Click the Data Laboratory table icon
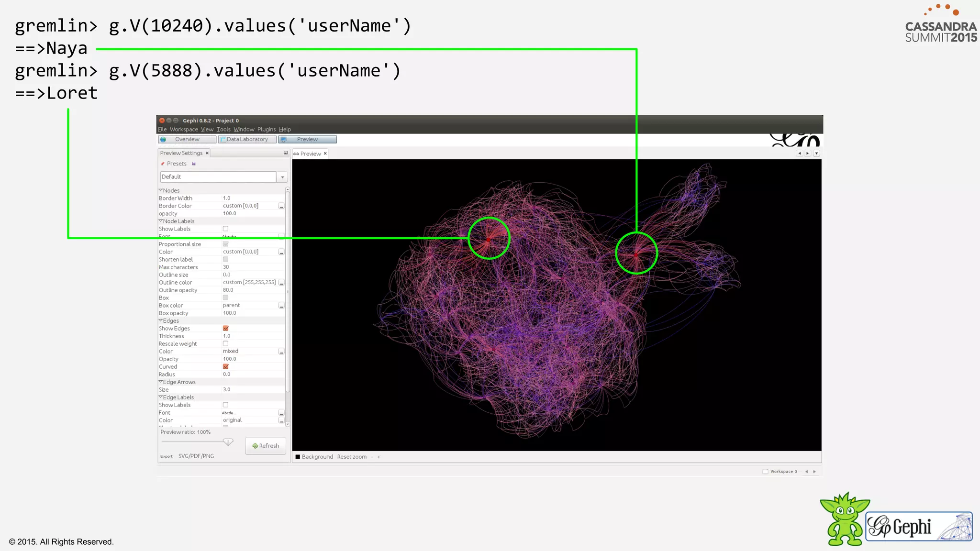The width and height of the screenshot is (980, 551). click(223, 140)
